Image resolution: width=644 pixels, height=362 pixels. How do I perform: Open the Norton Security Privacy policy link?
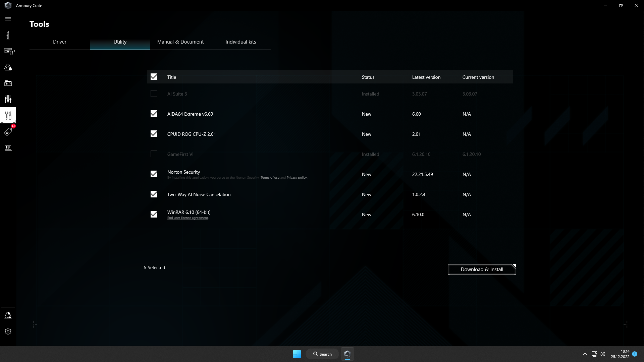point(297,178)
